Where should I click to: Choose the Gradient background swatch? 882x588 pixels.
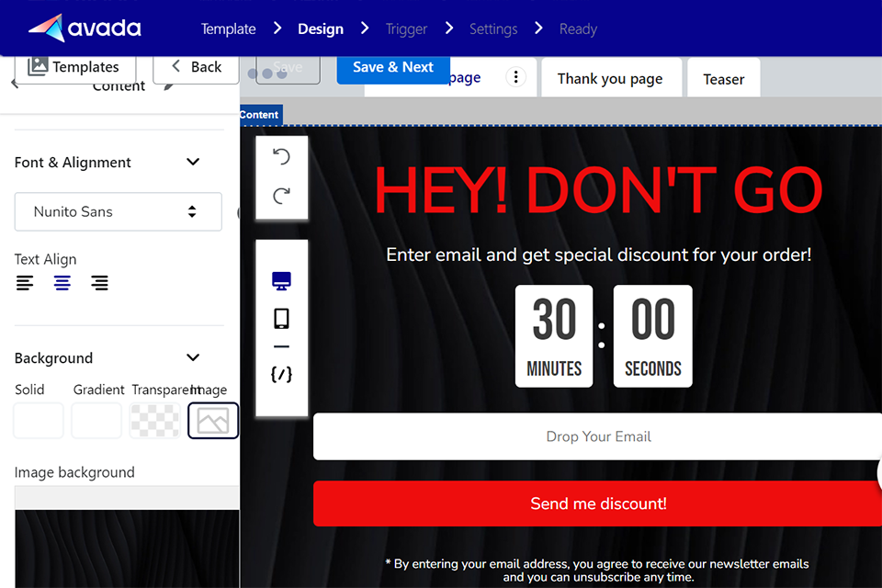(x=96, y=420)
